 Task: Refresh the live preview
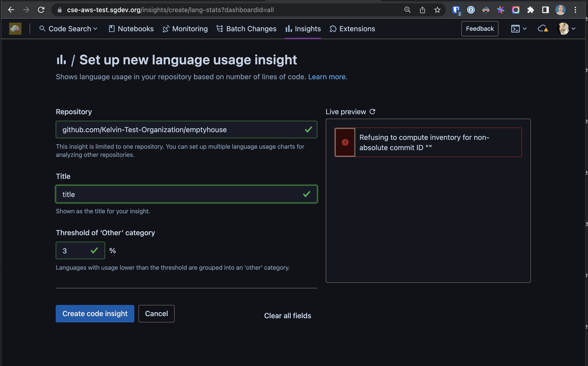tap(372, 112)
